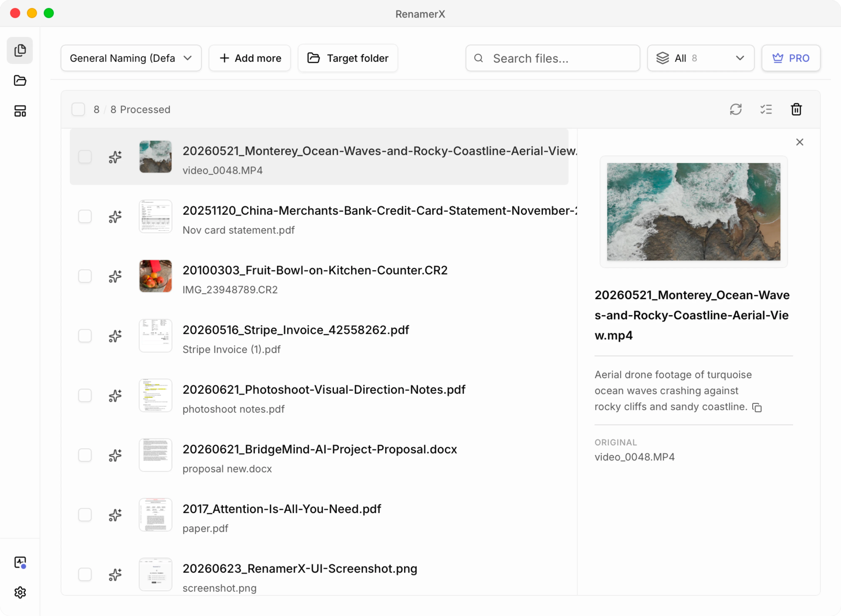The width and height of the screenshot is (841, 616).
Task: Toggle the select-all checkbox beside 8 Processed
Action: click(x=78, y=109)
